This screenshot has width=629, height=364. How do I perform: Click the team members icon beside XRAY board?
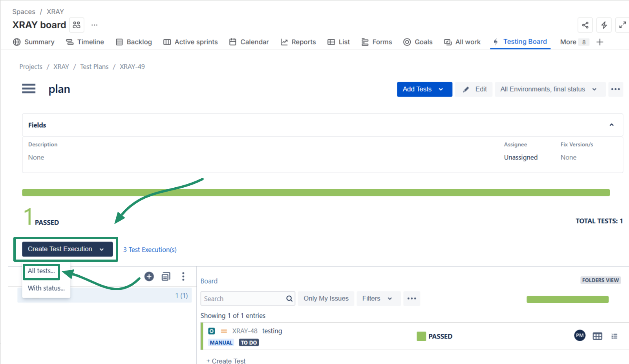(77, 25)
